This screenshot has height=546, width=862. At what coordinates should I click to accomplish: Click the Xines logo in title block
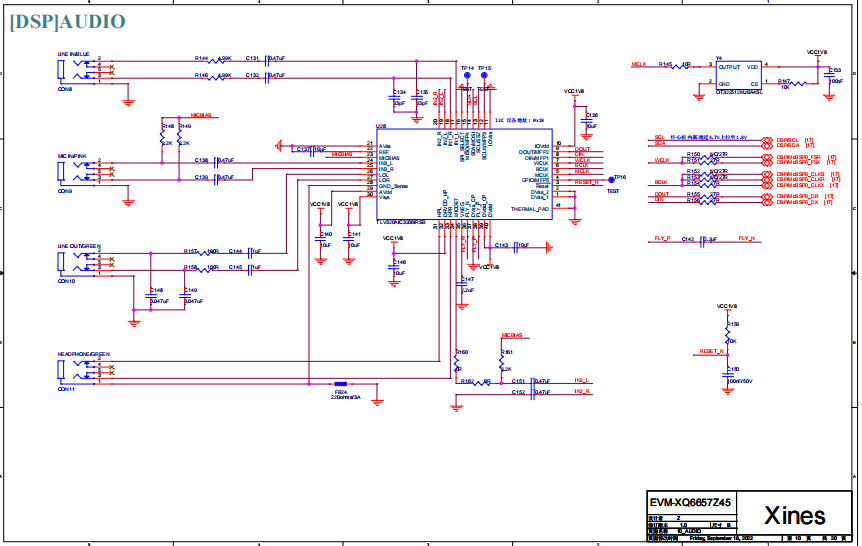point(795,515)
